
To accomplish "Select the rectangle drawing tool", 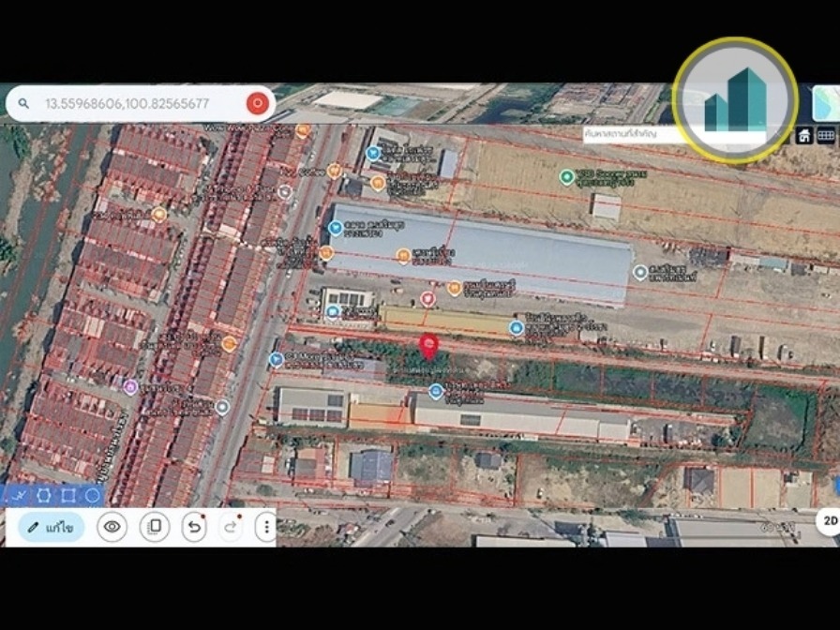I will (x=68, y=496).
